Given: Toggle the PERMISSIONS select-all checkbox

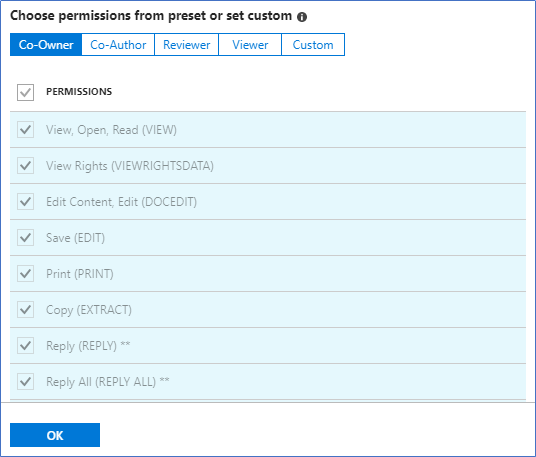Looking at the screenshot, I should (26, 92).
